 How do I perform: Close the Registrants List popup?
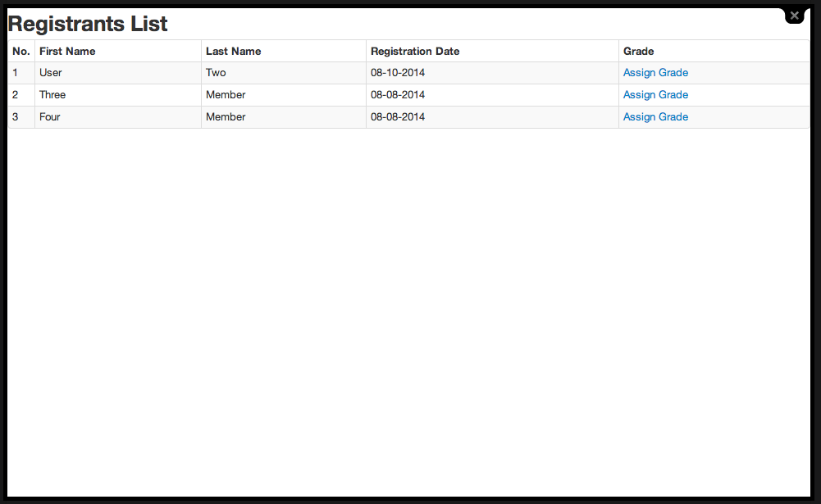pyautogui.click(x=794, y=16)
